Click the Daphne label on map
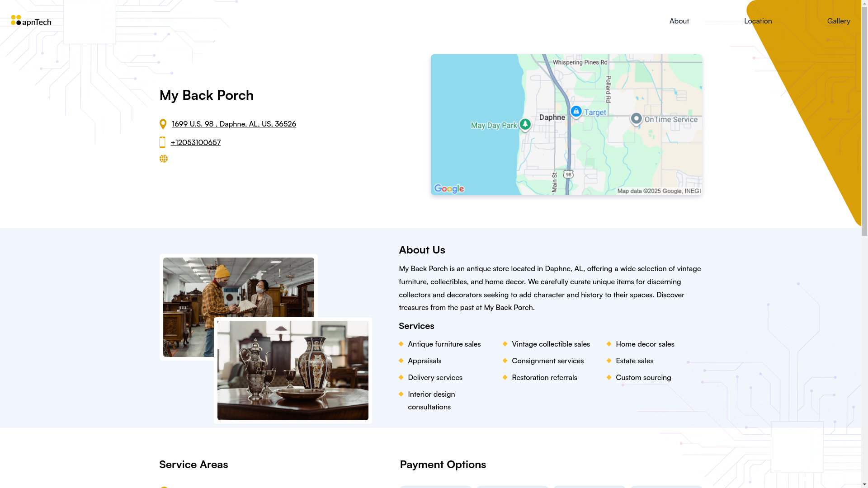This screenshot has width=868, height=488. (552, 117)
